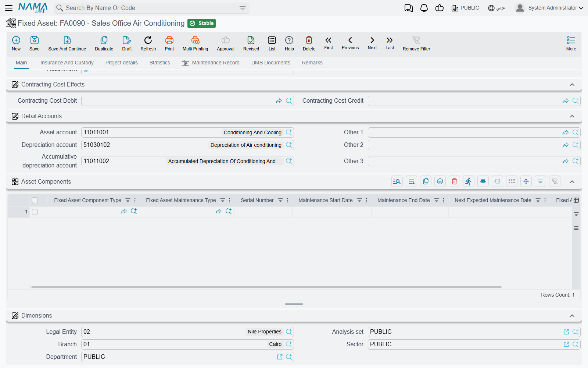
Task: Collapse the Contracting Cost Effects section
Action: click(x=572, y=85)
